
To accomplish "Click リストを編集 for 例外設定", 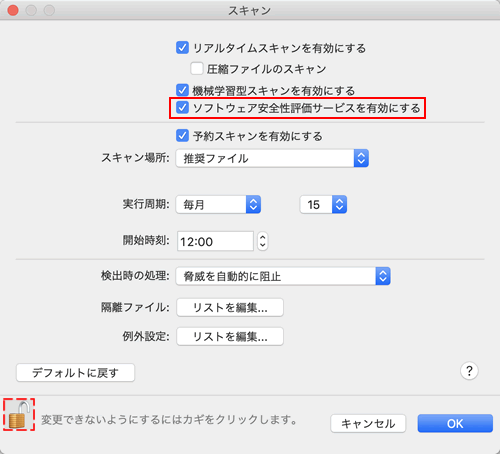I will (x=230, y=336).
